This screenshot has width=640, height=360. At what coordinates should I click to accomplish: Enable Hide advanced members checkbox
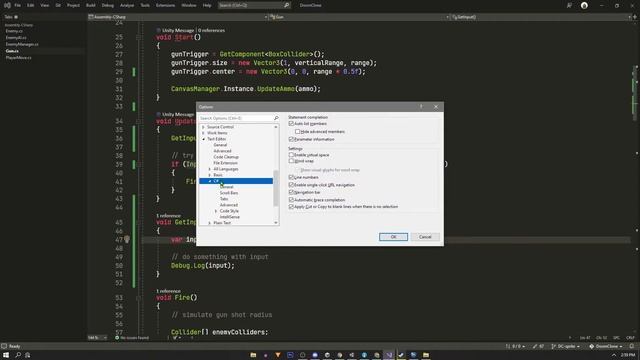(297, 131)
